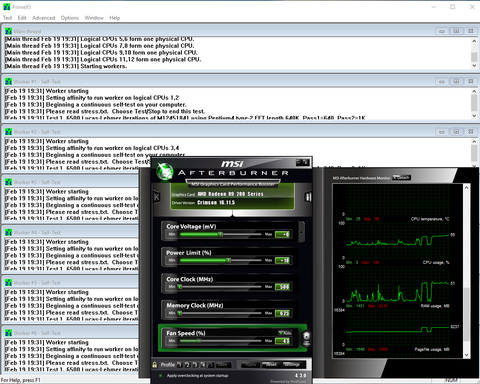Click the Apply button in Afterburner

(x=250, y=365)
